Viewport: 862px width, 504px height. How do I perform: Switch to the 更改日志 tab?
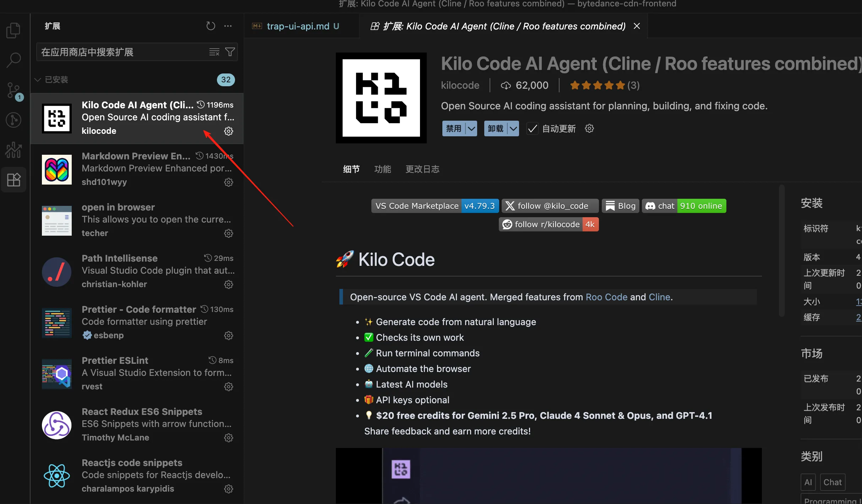pyautogui.click(x=422, y=169)
